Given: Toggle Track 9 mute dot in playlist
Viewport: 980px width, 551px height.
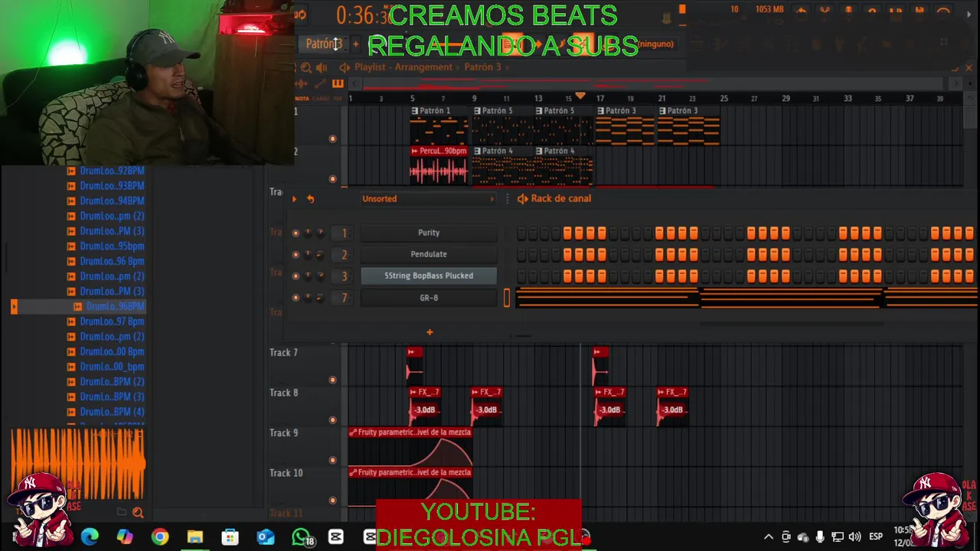Looking at the screenshot, I should (332, 460).
